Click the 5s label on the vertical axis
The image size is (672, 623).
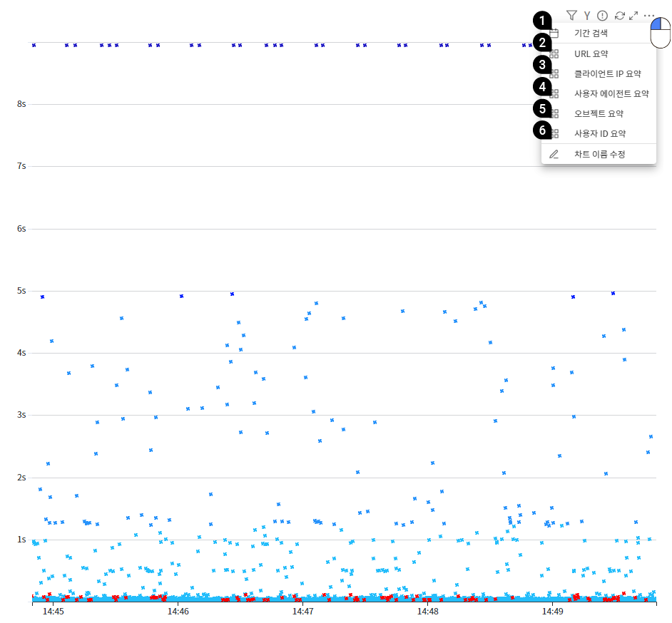[21, 291]
